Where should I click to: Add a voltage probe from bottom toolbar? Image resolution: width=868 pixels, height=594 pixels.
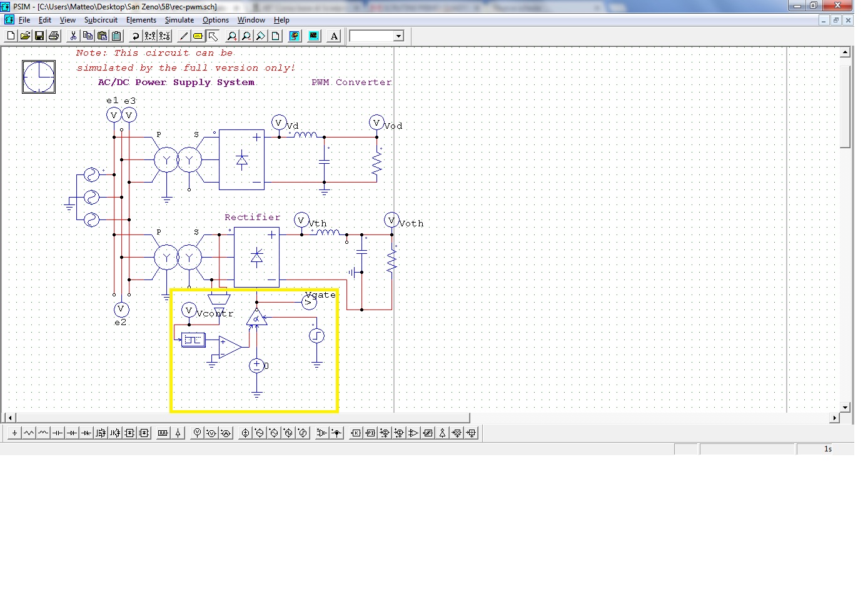coord(197,433)
